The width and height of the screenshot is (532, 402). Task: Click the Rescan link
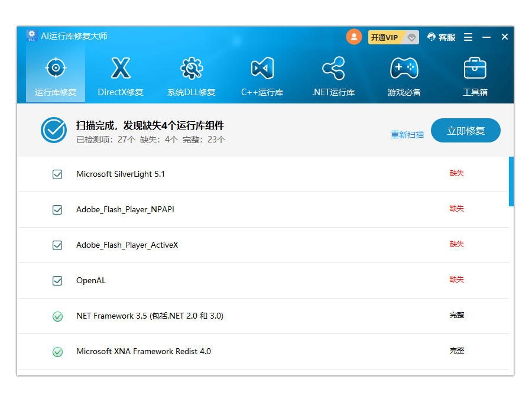(407, 135)
